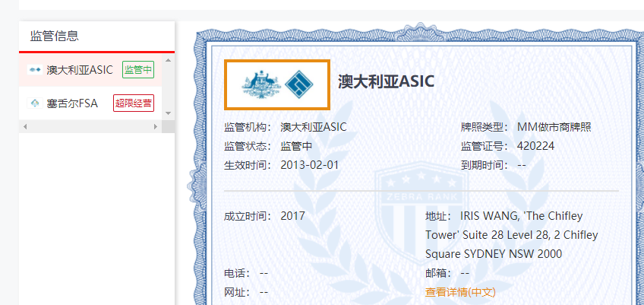Open the 查看详情(中文) link
This screenshot has height=305, width=644.
[460, 292]
